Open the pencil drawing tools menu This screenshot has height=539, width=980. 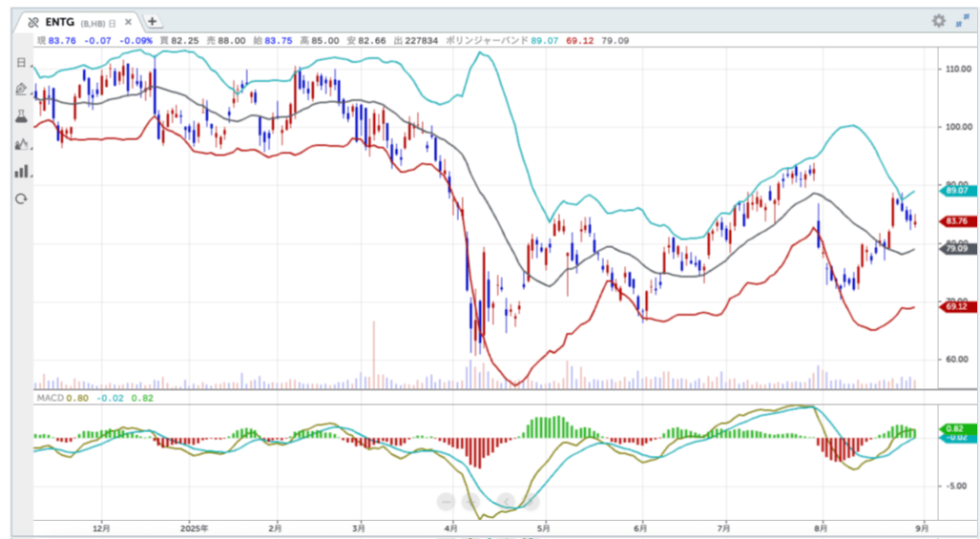(21, 89)
